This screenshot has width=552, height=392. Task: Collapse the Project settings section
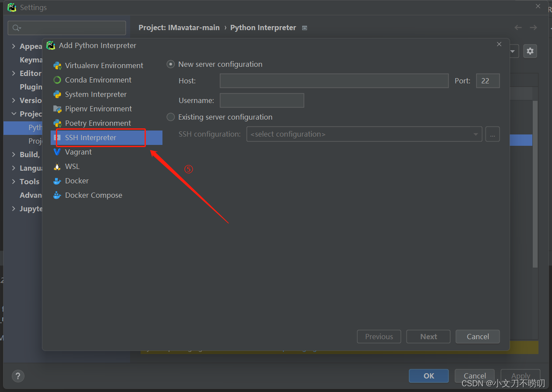point(14,114)
